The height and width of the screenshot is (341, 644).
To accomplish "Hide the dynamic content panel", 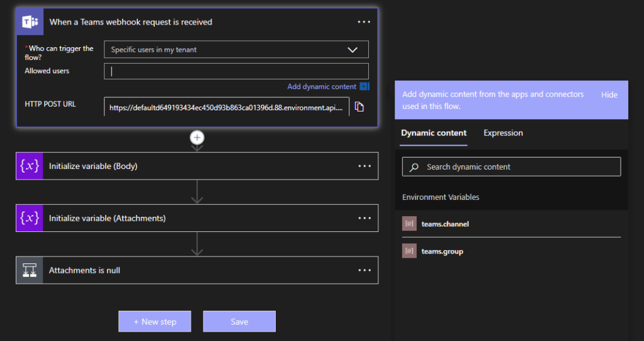I will pyautogui.click(x=609, y=95).
